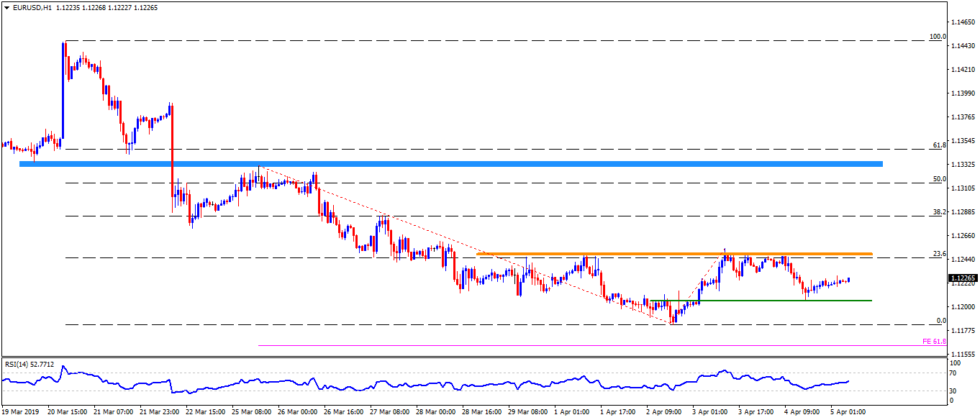Click the 23.6 Fibonacci level label
Viewport: 980px width, 420px height.
[938, 253]
